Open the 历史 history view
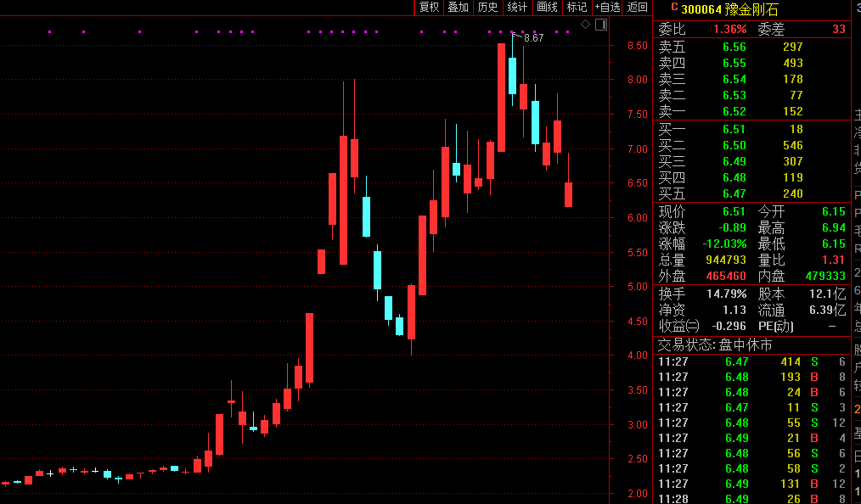The height and width of the screenshot is (504, 861). pos(487,8)
